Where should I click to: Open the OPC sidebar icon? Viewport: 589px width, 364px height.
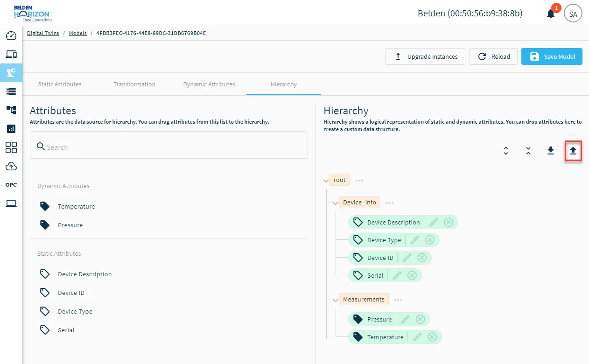[x=11, y=185]
